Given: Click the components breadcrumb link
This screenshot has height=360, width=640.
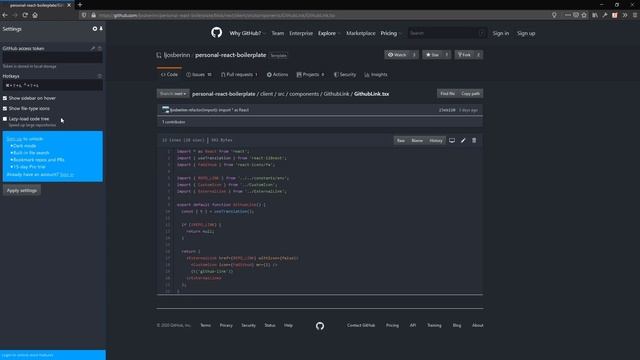Looking at the screenshot, I should 304,93.
